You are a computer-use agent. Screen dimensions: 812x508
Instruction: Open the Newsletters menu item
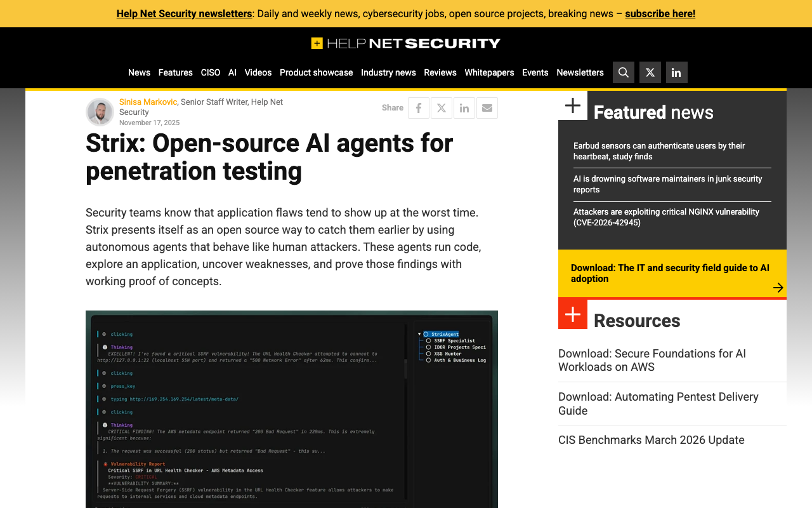tap(580, 72)
